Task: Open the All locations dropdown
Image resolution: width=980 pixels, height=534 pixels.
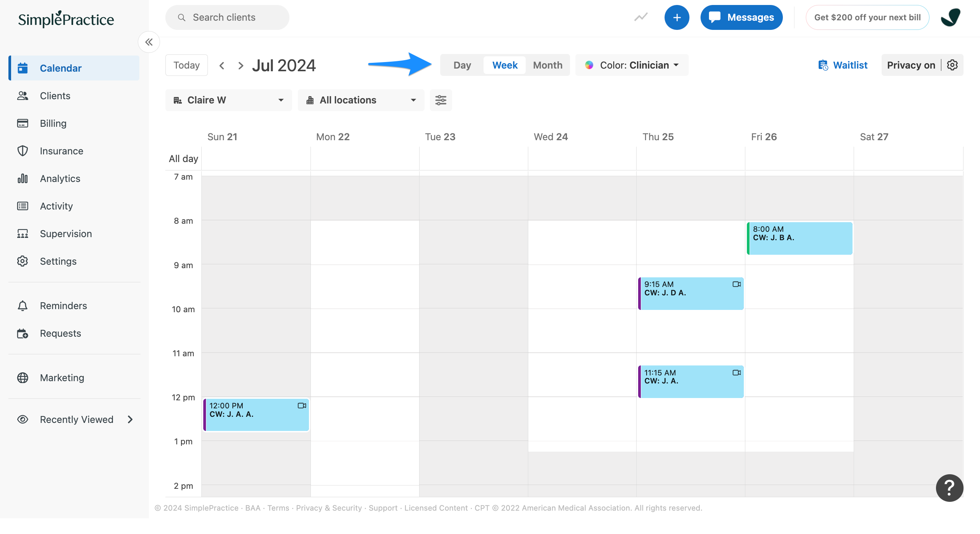Action: point(361,100)
